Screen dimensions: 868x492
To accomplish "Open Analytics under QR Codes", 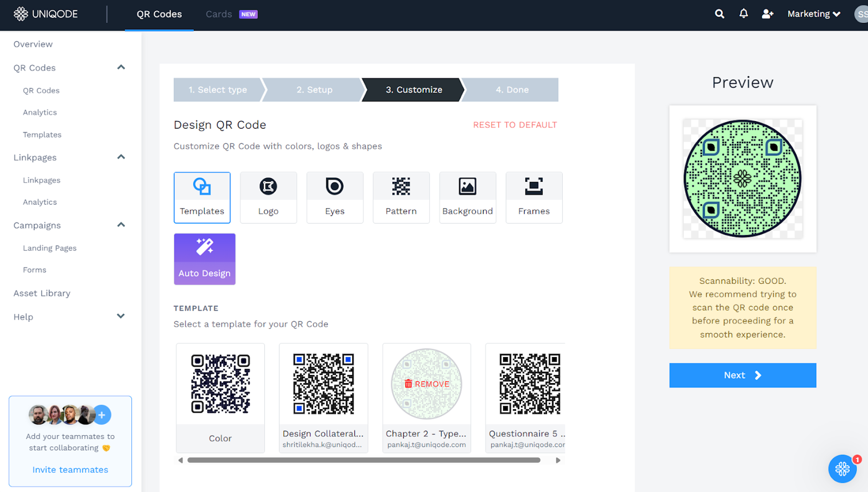I will coord(40,113).
